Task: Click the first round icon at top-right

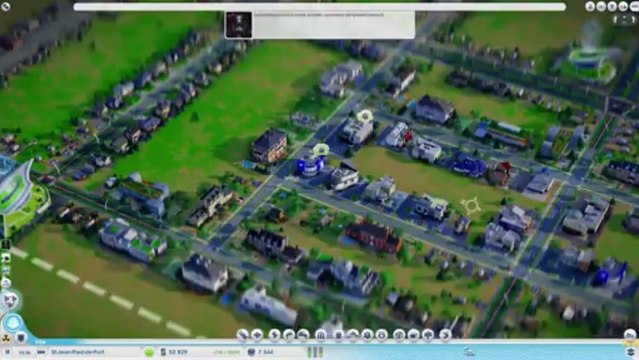Action: pos(590,6)
